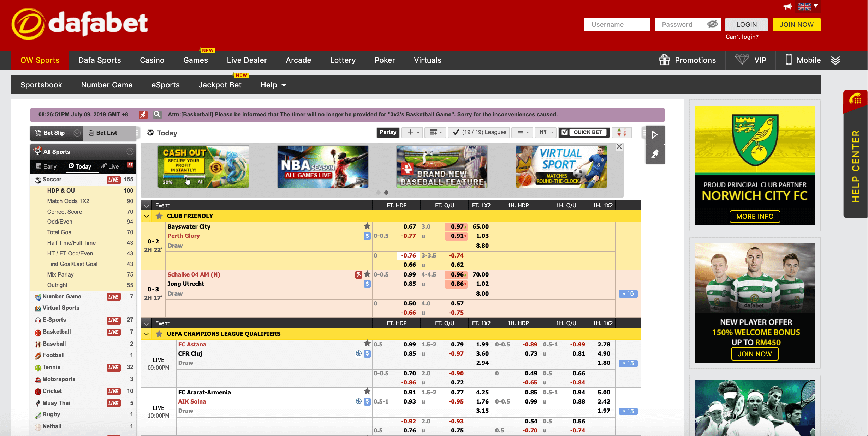Favorite FC Ararat-Armenia match star
This screenshot has width=868, height=436.
tap(367, 391)
